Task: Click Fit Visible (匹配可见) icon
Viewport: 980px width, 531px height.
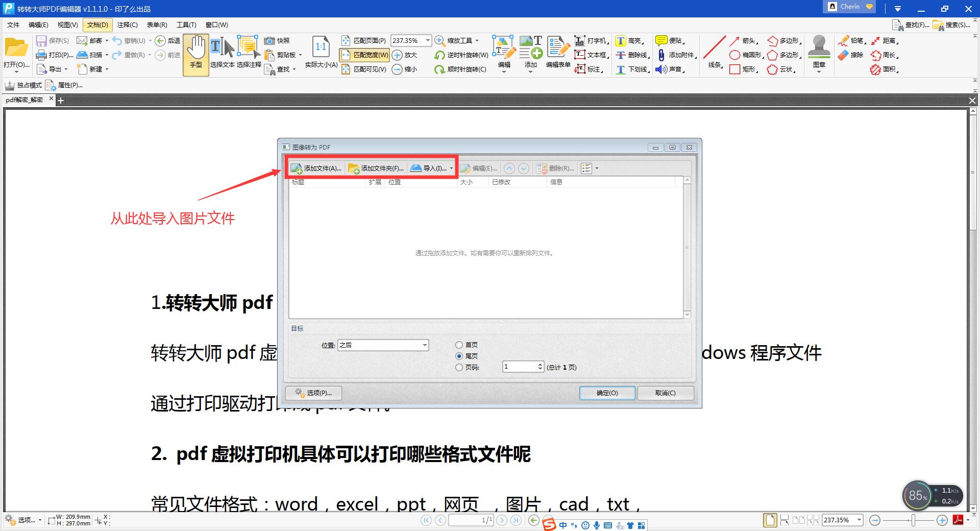Action: point(346,69)
